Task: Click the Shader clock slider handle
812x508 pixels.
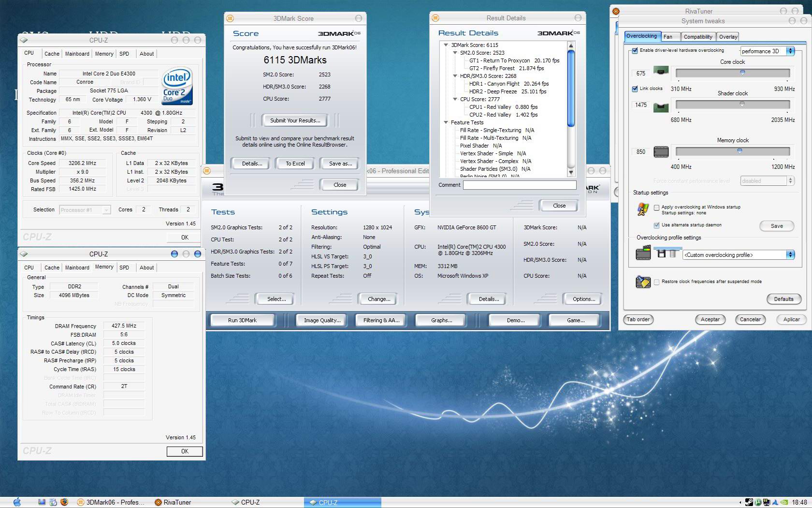Action: click(x=742, y=104)
